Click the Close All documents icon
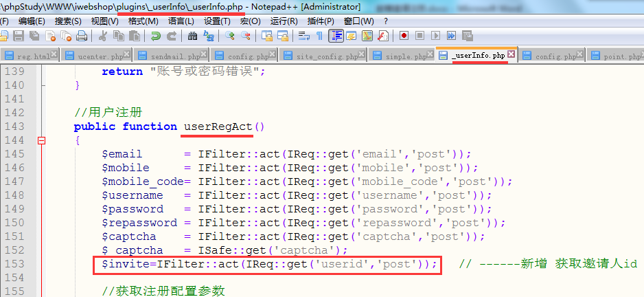 coord(66,36)
